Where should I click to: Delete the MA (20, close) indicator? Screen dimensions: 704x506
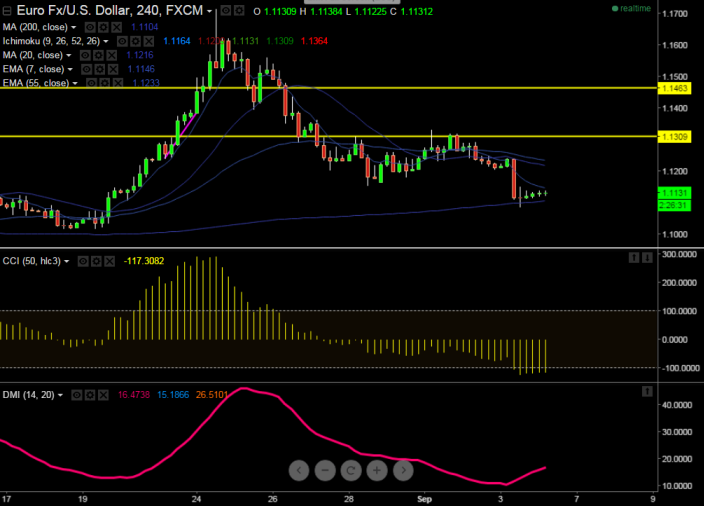coord(112,55)
